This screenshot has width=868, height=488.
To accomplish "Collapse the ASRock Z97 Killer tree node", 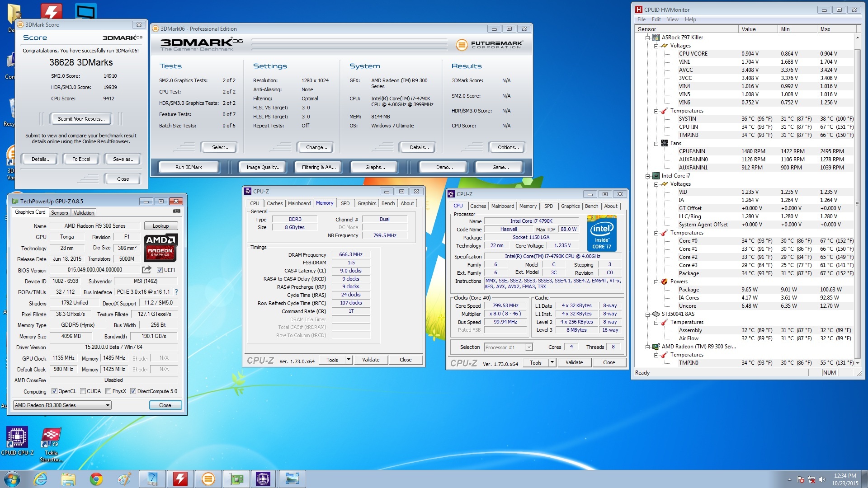I will click(647, 38).
